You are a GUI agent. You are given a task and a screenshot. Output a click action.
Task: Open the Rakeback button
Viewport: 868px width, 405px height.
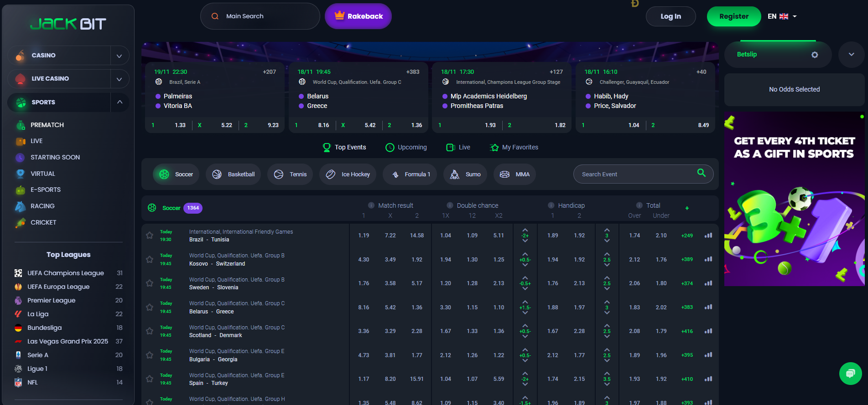358,16
